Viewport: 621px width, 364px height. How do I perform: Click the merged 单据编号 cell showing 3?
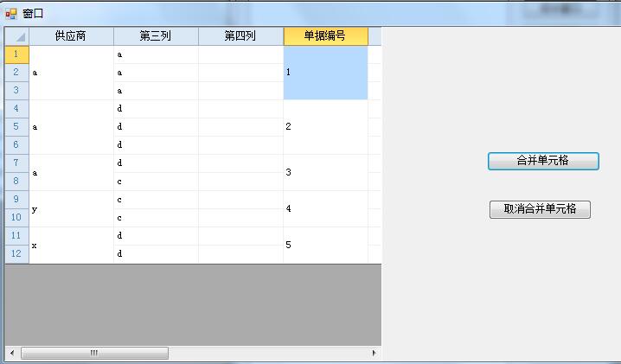325,173
